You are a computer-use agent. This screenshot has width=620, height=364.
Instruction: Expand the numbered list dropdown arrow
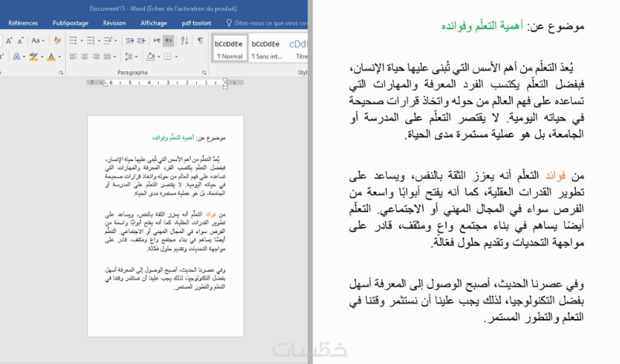point(99,40)
